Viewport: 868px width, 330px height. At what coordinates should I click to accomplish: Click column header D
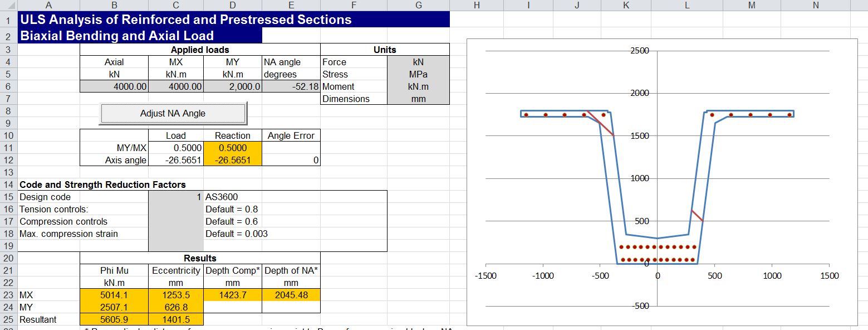(232, 5)
